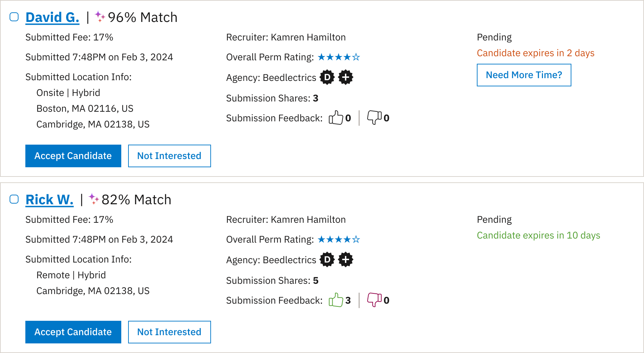Click the empty fifth star in David's Perm Rating
This screenshot has width=644, height=353.
pyautogui.click(x=356, y=57)
